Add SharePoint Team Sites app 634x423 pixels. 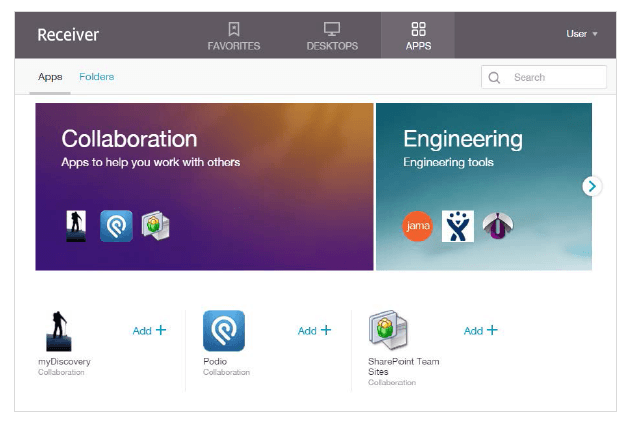click(480, 330)
